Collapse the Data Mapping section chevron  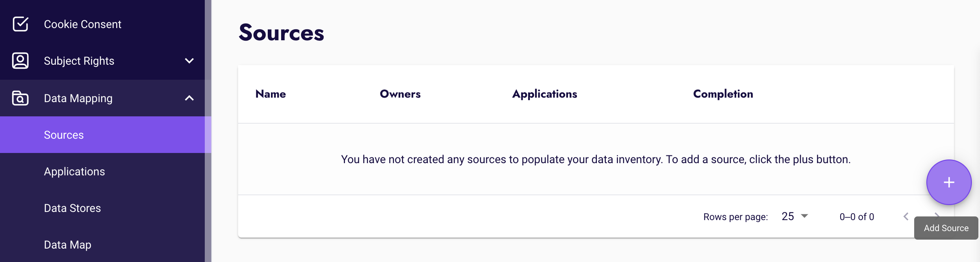[189, 98]
